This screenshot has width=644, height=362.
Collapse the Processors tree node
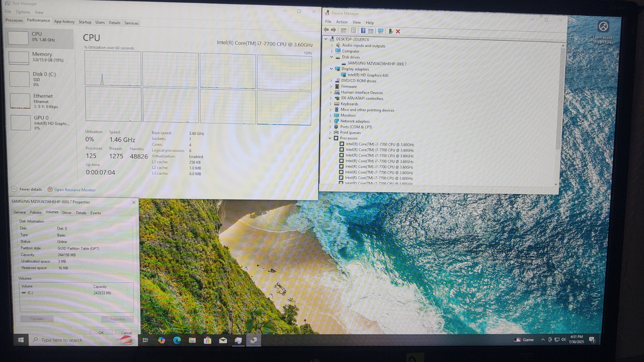[x=330, y=138]
